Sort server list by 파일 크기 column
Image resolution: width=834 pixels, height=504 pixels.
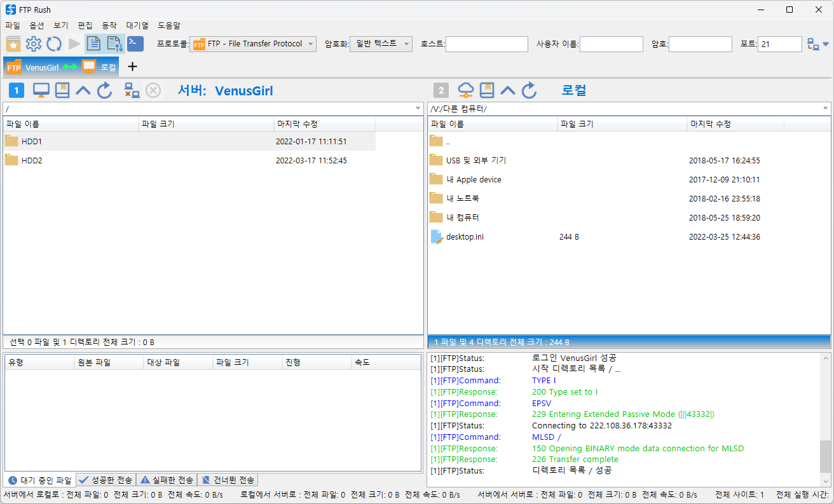(206, 124)
